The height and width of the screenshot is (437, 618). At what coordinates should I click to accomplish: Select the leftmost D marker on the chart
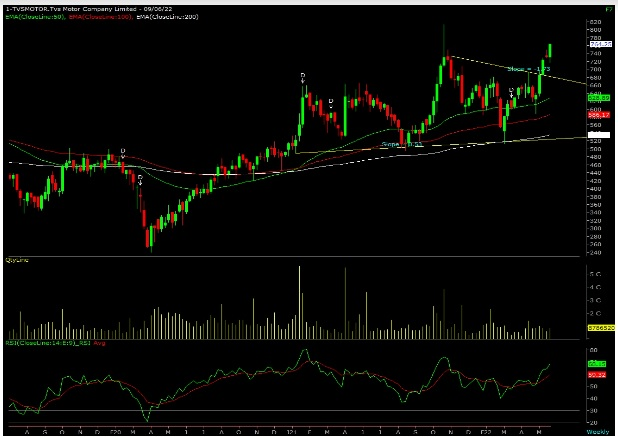pyautogui.click(x=123, y=152)
